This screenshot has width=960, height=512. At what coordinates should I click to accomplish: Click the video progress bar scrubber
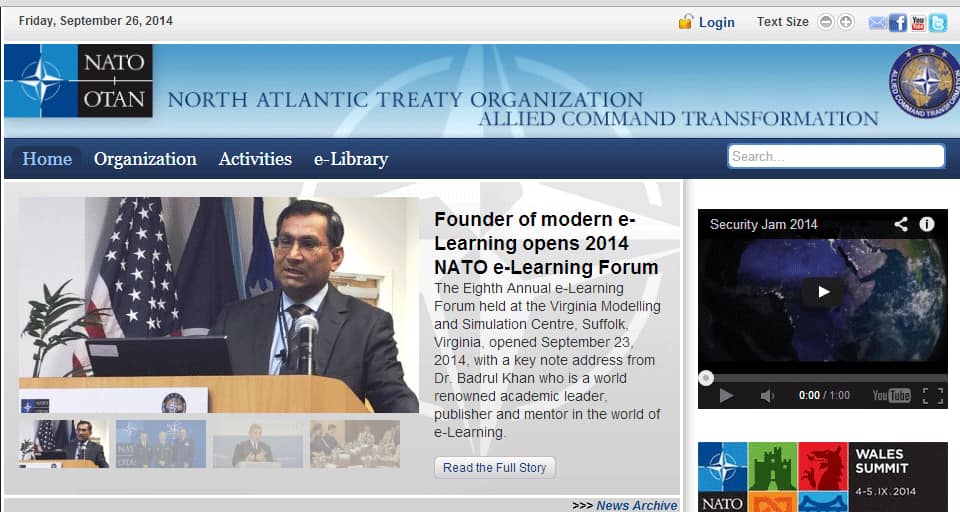pyautogui.click(x=706, y=377)
